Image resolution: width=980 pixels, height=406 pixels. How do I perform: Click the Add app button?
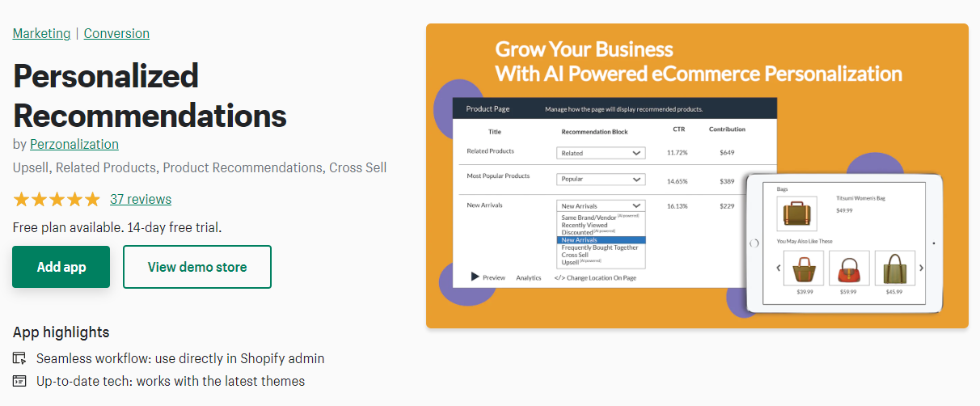point(61,267)
